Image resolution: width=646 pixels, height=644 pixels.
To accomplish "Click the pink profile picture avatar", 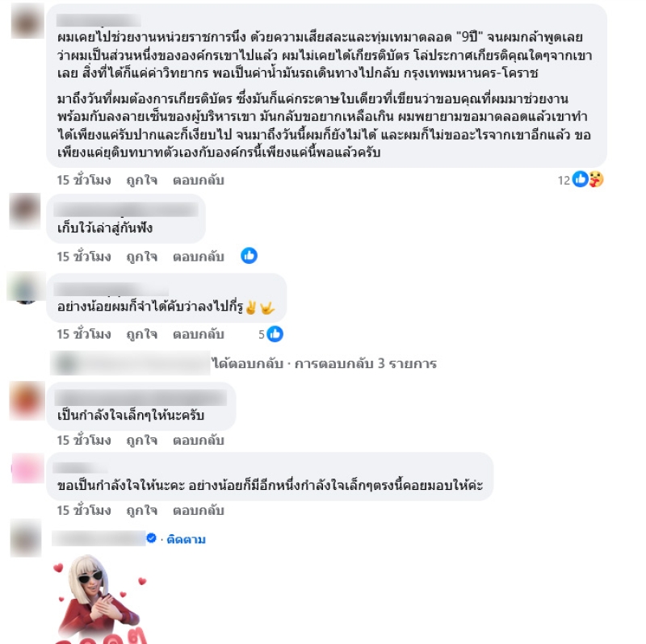I will coord(27,468).
